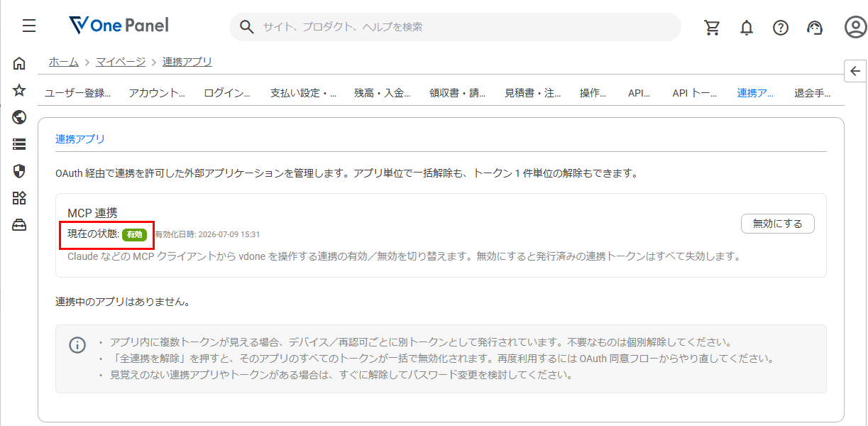Open the user account avatar
The height and width of the screenshot is (426, 868).
[x=855, y=27]
